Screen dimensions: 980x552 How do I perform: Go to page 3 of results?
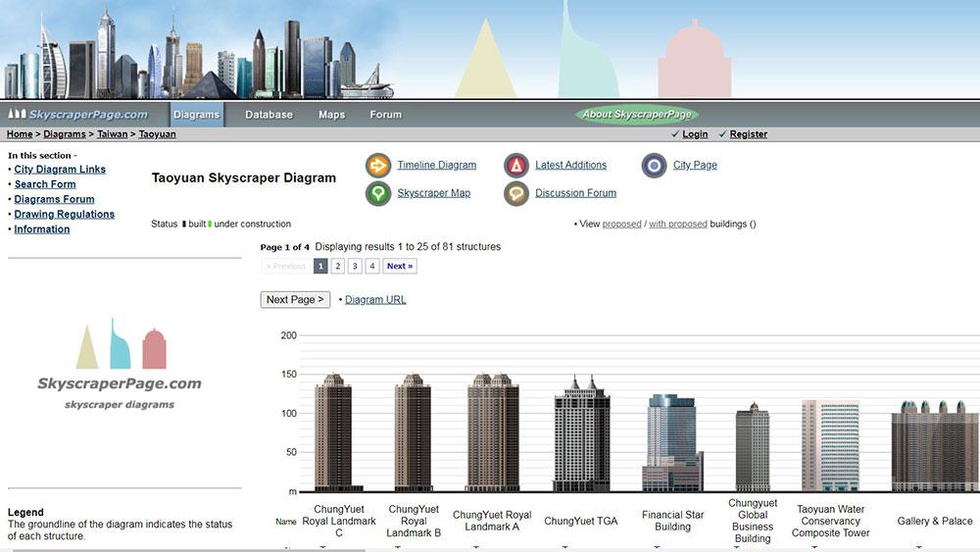(x=355, y=266)
